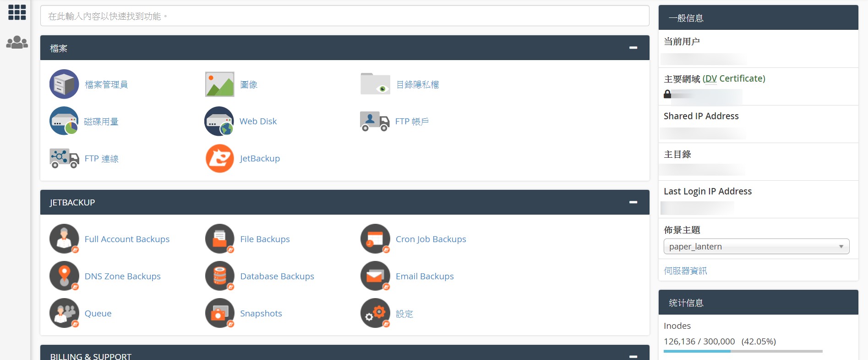Click the 统计信息 panel header
This screenshot has width=868, height=360.
pos(759,302)
